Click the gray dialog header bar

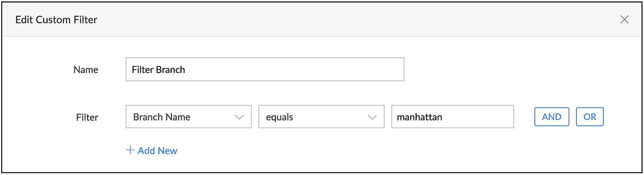pyautogui.click(x=336, y=20)
